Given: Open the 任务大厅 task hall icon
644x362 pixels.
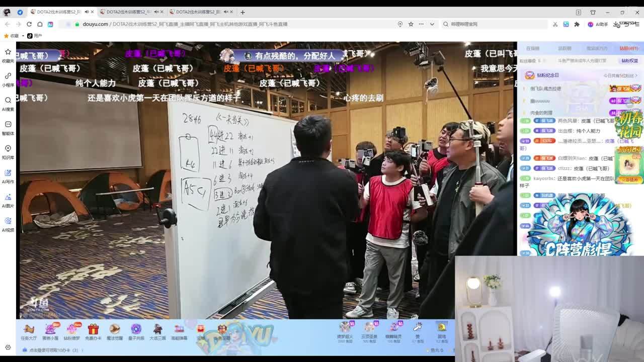Looking at the screenshot, I should click(29, 331).
